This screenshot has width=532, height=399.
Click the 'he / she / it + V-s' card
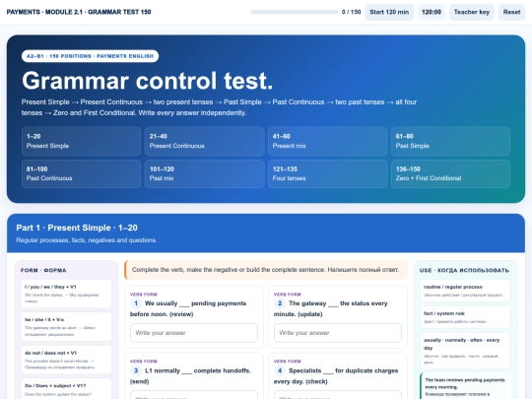point(66,327)
